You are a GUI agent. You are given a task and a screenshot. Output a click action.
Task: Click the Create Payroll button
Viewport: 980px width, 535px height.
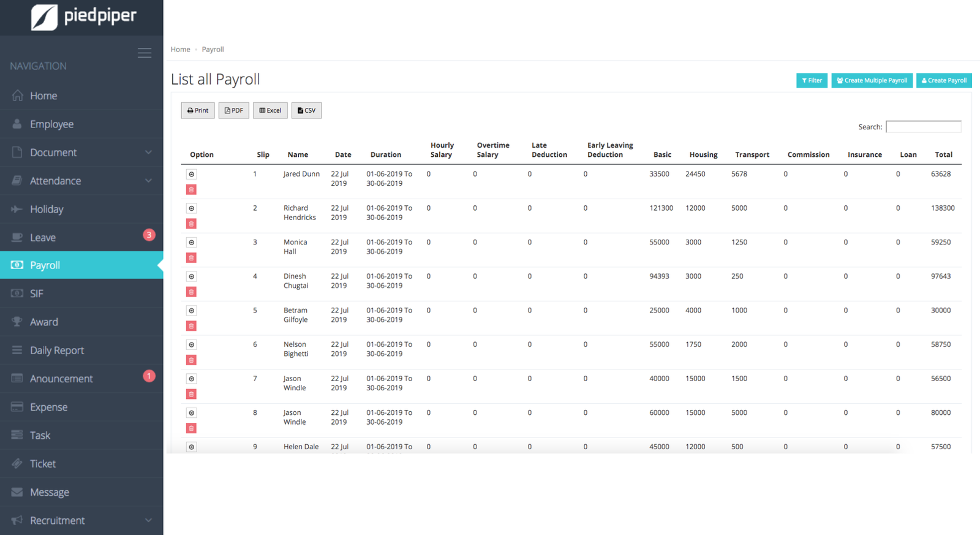944,80
